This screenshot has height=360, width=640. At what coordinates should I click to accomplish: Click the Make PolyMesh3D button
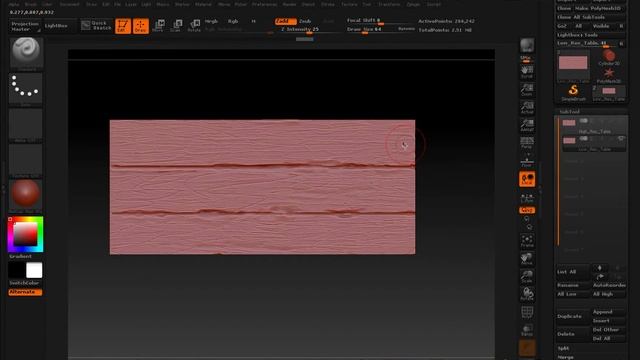tap(600, 8)
